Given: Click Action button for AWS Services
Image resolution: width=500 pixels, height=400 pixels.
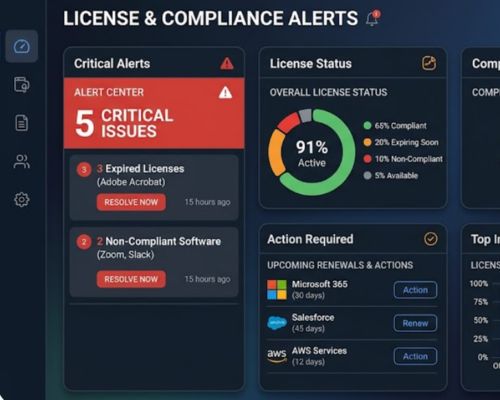Looking at the screenshot, I should [x=415, y=356].
